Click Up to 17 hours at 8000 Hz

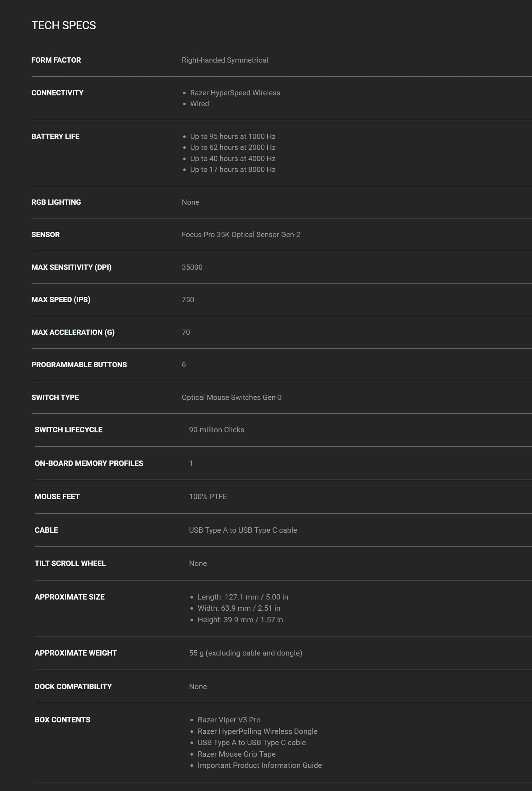click(x=233, y=169)
